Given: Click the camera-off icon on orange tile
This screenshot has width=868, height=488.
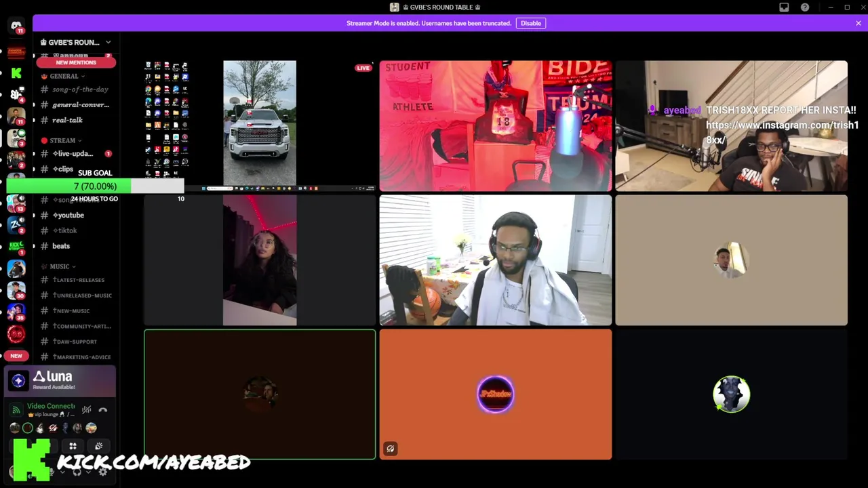Looking at the screenshot, I should [x=390, y=449].
